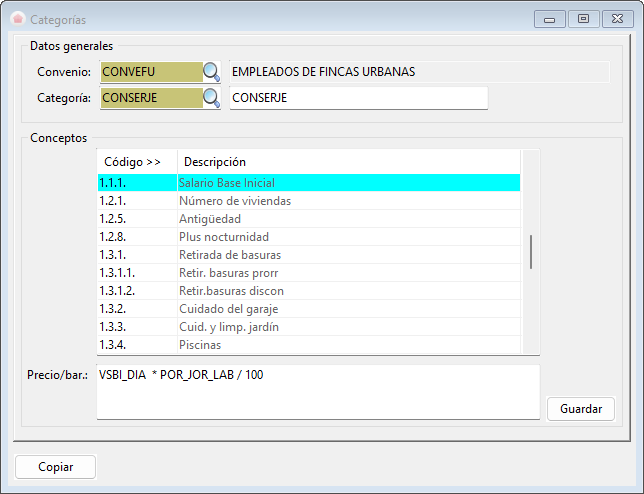Click the magnifier icon next to Convenio
This screenshot has width=644, height=494.
[211, 72]
